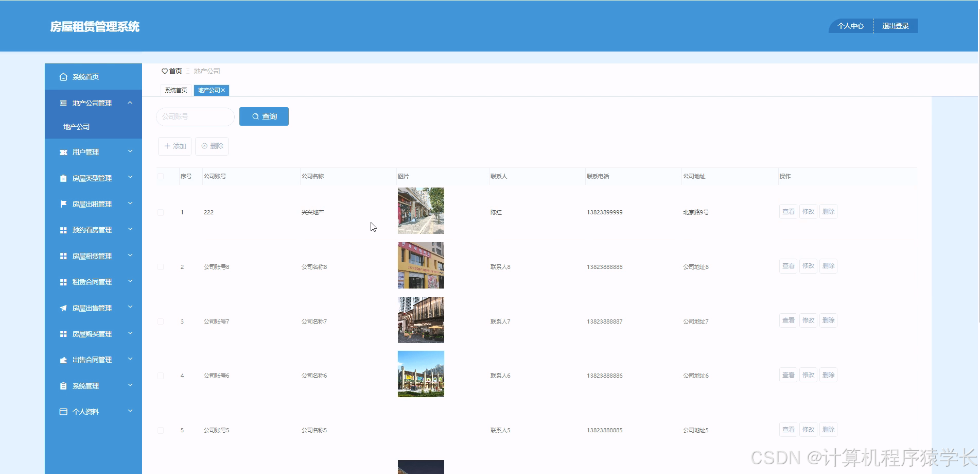This screenshot has height=474, width=980.
Task: Expand the 房屋出租管理 menu chevron
Action: point(130,204)
